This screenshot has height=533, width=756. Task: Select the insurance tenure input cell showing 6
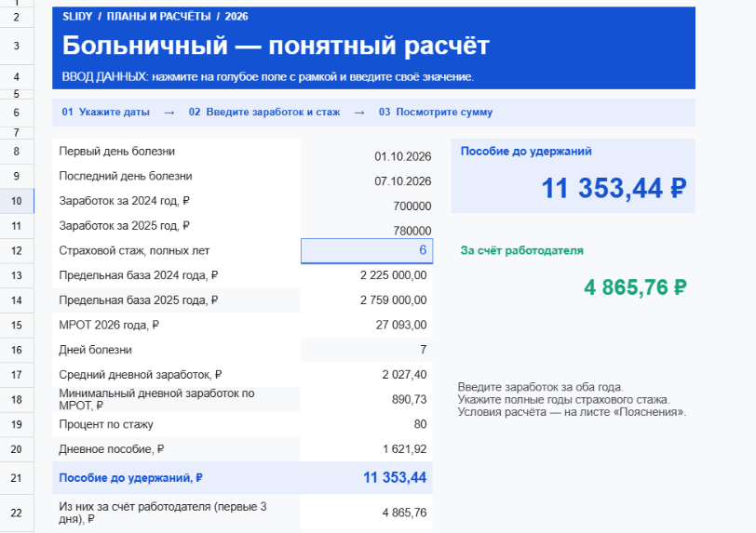[x=367, y=250]
